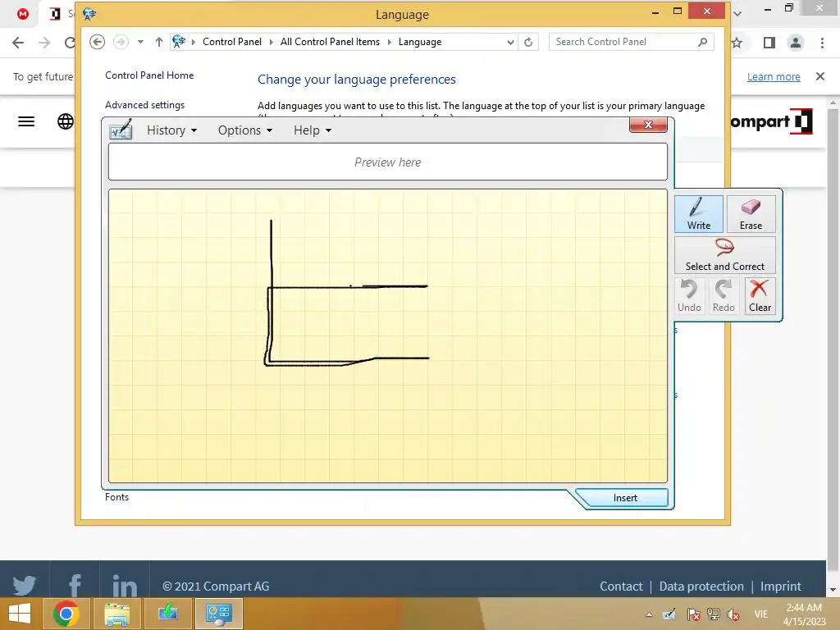The width and height of the screenshot is (840, 630).
Task: Click Learn more link in Chrome
Action: tap(774, 76)
